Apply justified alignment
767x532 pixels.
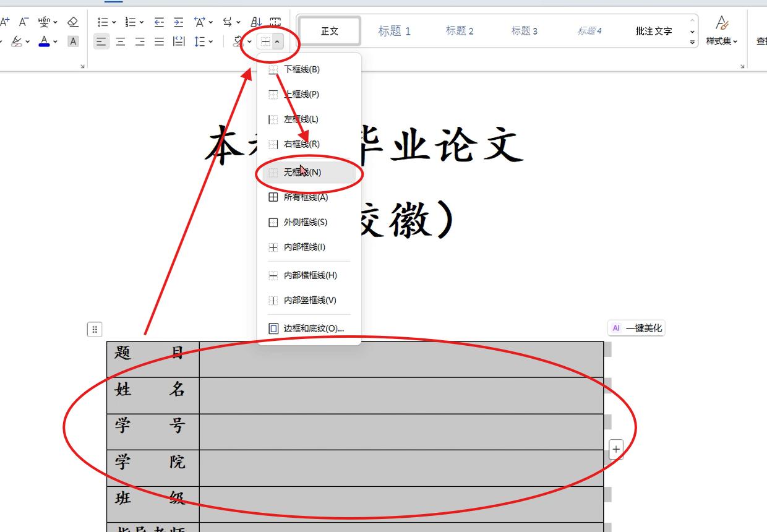pyautogui.click(x=159, y=42)
